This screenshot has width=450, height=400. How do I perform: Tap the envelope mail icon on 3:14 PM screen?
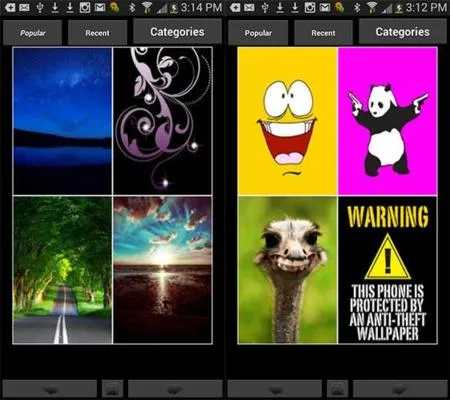point(24,7)
